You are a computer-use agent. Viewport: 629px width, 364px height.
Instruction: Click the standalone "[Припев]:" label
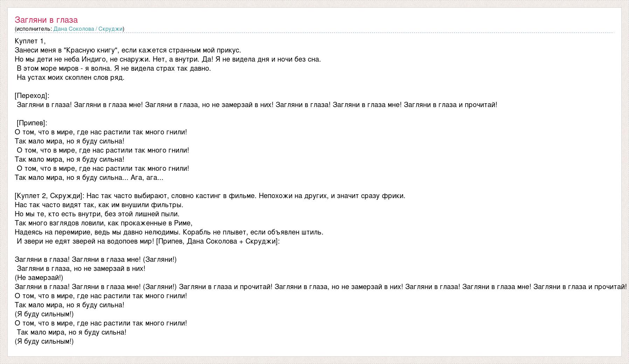(x=32, y=123)
